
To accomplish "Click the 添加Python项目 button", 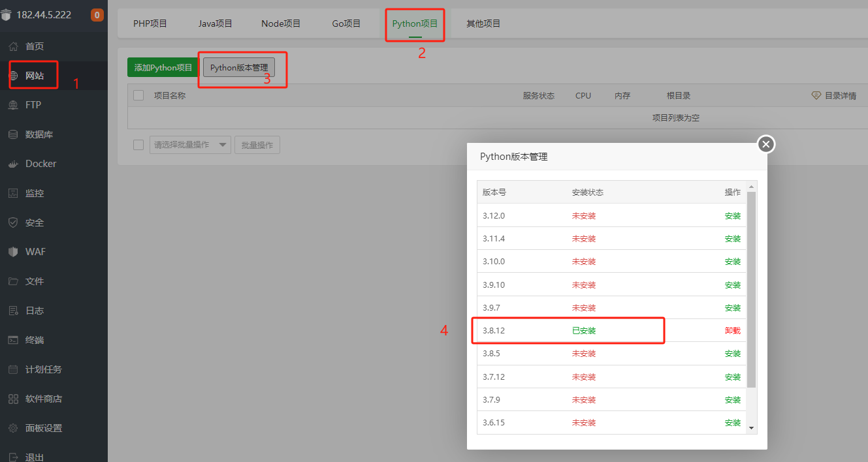I will [x=163, y=67].
